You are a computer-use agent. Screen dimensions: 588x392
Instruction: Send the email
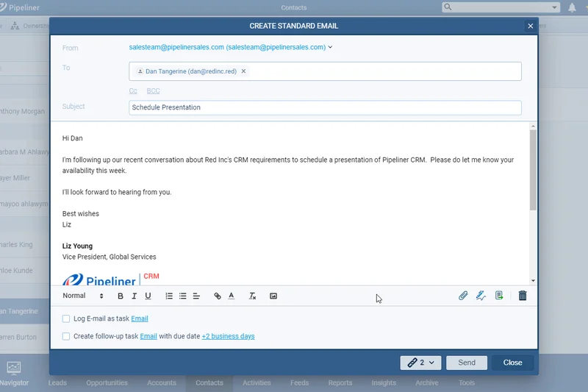467,363
